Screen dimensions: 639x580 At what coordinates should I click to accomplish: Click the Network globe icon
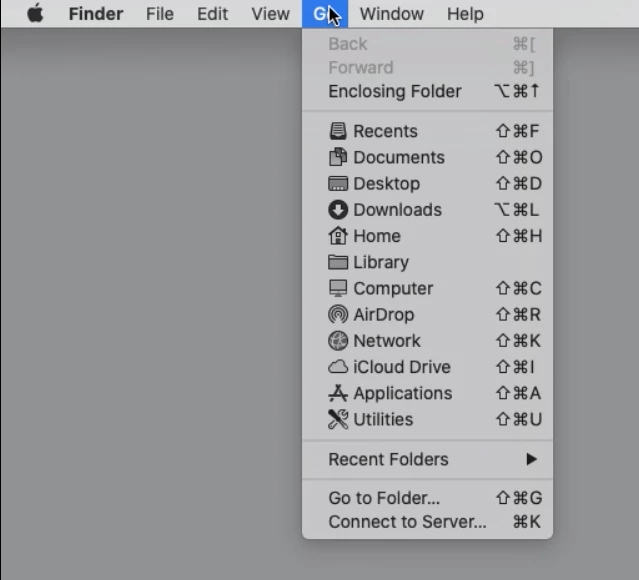click(338, 341)
